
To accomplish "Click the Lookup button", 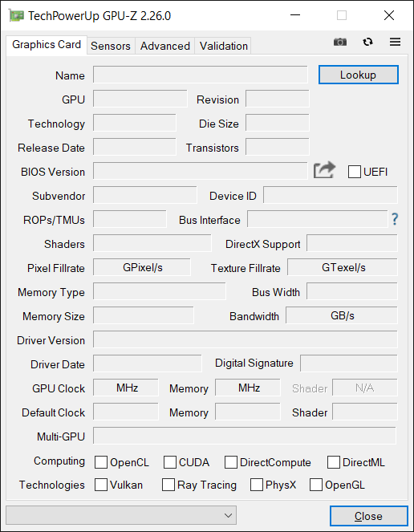I will [359, 75].
